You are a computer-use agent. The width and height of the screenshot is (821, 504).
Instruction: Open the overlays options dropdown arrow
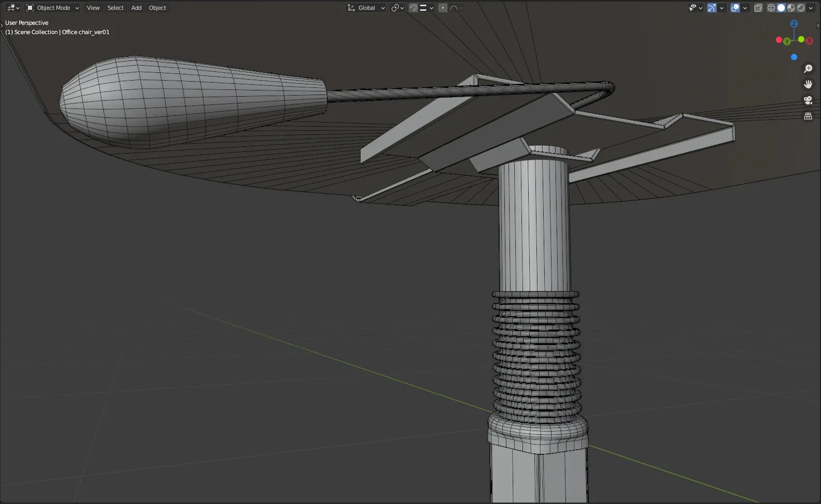coord(745,8)
